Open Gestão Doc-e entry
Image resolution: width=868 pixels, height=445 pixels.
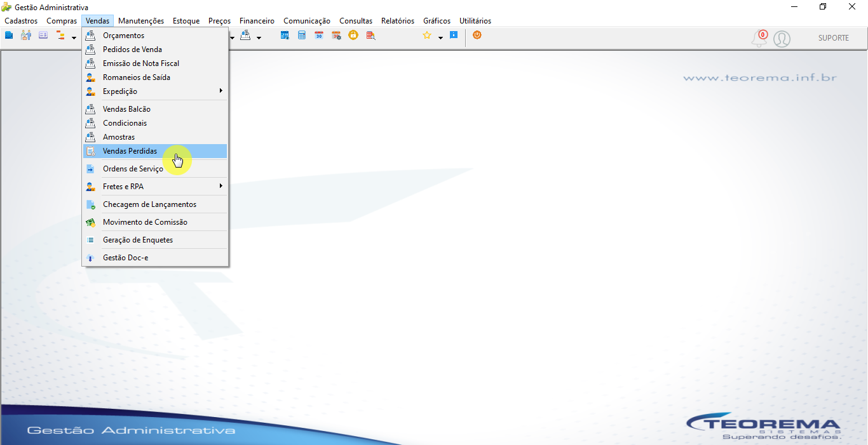(155, 258)
